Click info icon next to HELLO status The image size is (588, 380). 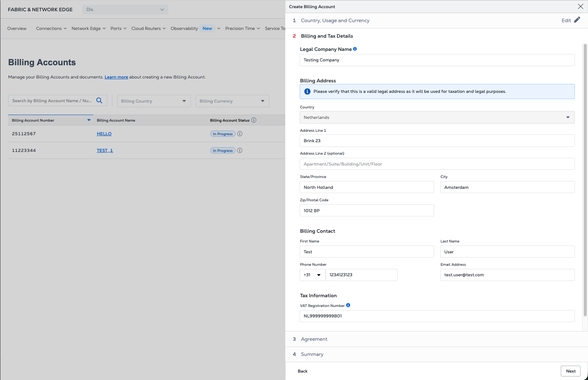pos(240,134)
